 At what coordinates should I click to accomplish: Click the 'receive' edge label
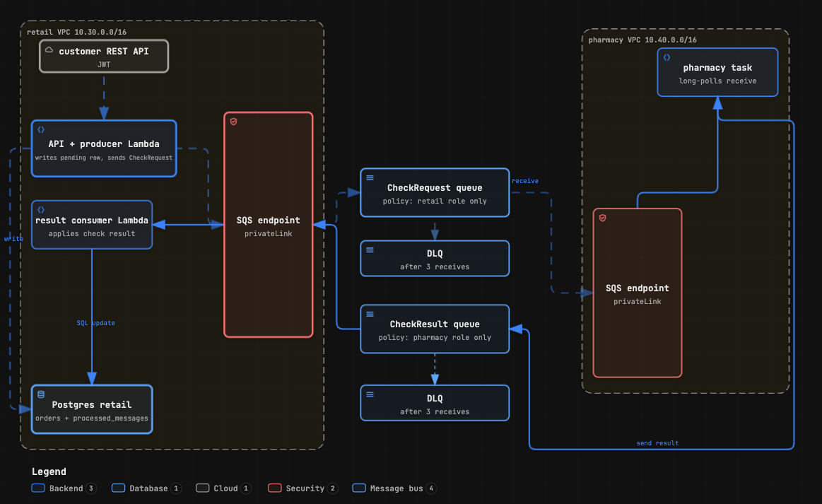click(524, 181)
